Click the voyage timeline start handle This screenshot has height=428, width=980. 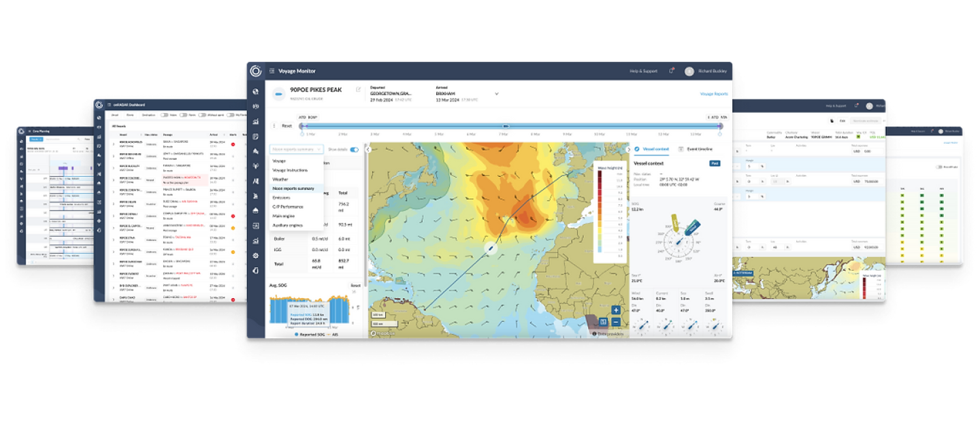301,126
